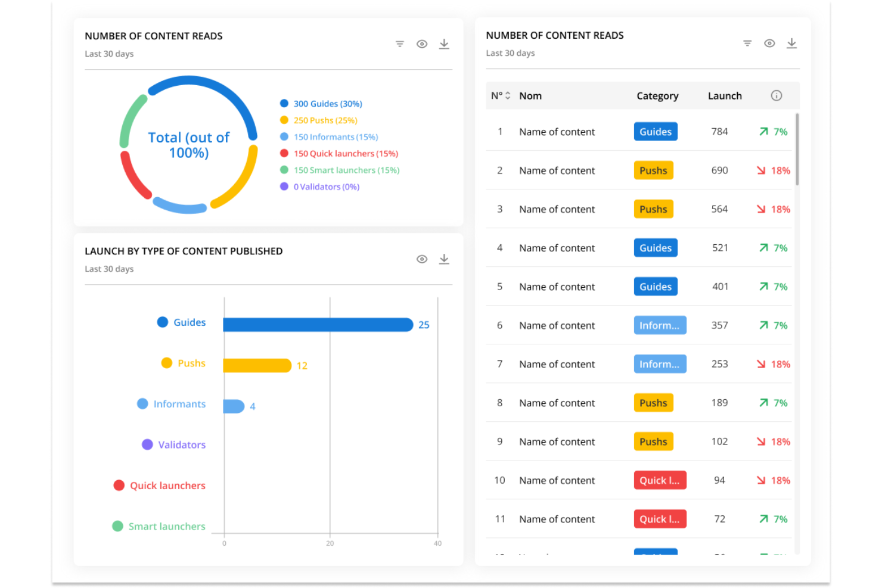Toggle eye icon in table card
The width and height of the screenshot is (882, 588).
click(769, 43)
